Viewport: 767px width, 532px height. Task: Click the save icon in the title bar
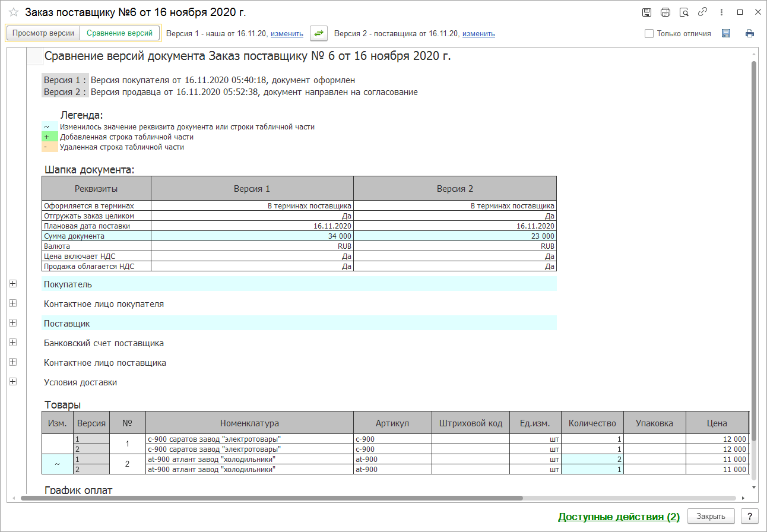647,12
